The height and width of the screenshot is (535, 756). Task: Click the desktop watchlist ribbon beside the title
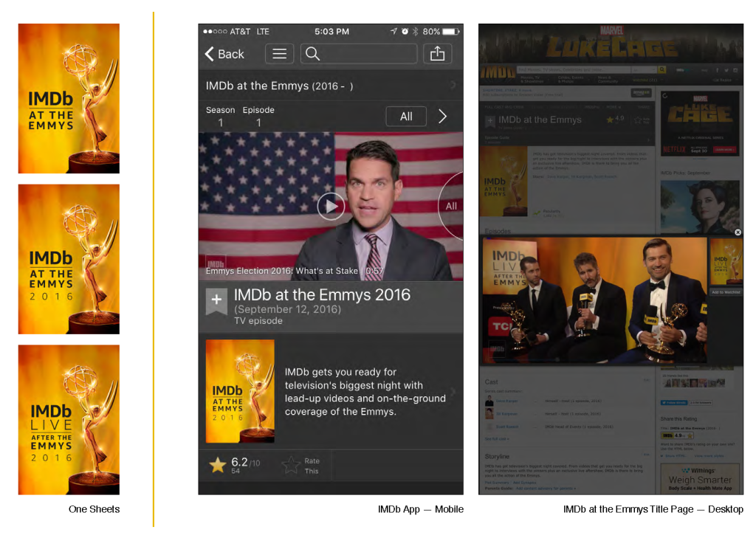(490, 121)
